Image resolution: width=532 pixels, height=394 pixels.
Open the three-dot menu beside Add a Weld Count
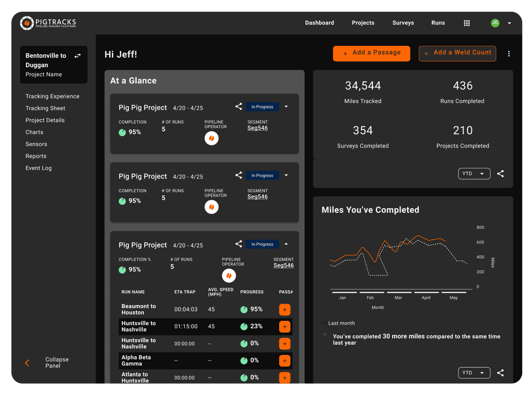click(x=509, y=53)
